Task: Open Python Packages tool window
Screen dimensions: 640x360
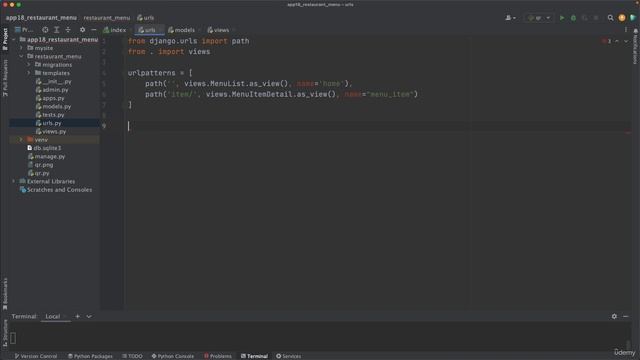Action: tap(90, 356)
